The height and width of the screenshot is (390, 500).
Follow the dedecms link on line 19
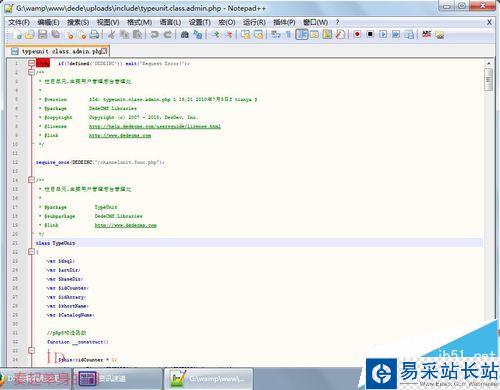coord(126,225)
